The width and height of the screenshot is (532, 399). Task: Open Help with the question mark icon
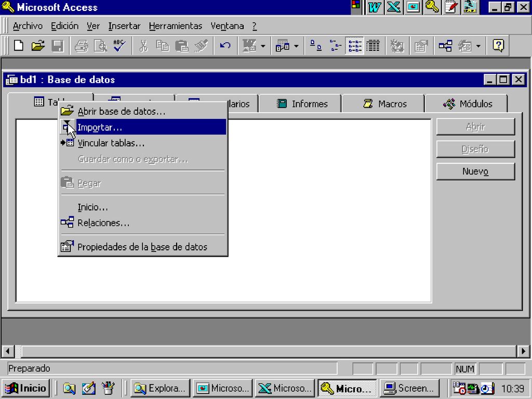(x=498, y=46)
